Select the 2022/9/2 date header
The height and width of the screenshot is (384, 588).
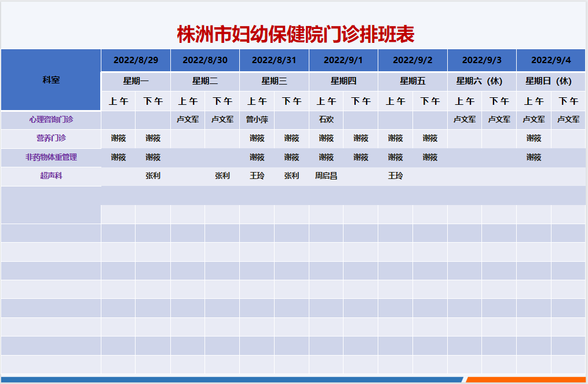[412, 60]
